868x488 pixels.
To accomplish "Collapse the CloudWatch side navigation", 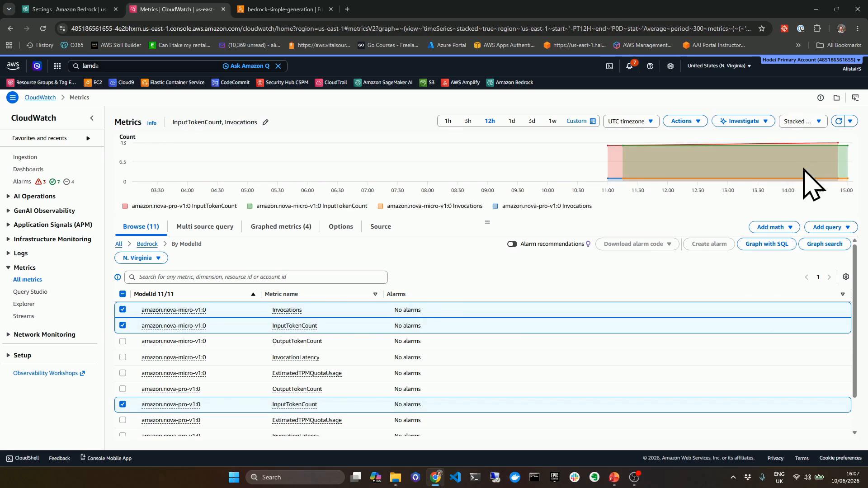I will [x=92, y=118].
